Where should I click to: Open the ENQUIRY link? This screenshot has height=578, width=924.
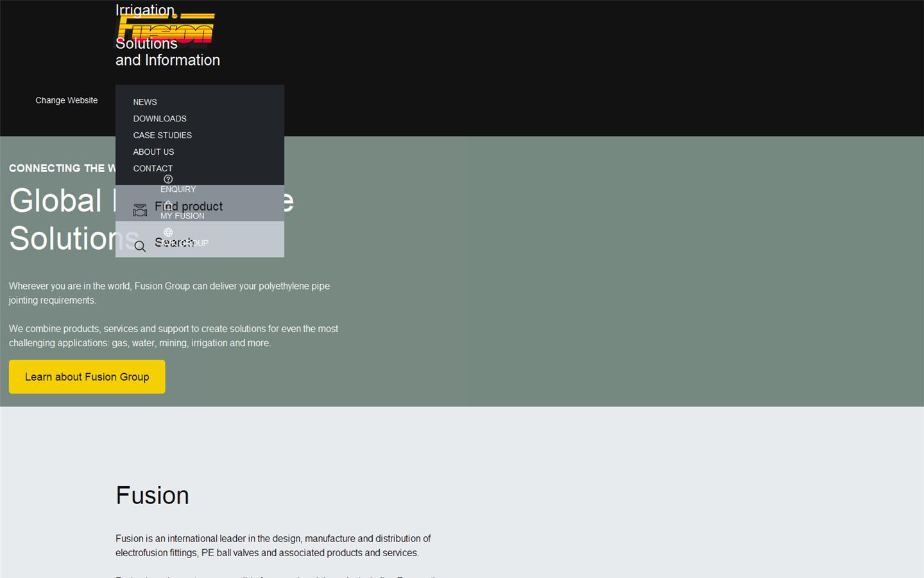point(178,189)
